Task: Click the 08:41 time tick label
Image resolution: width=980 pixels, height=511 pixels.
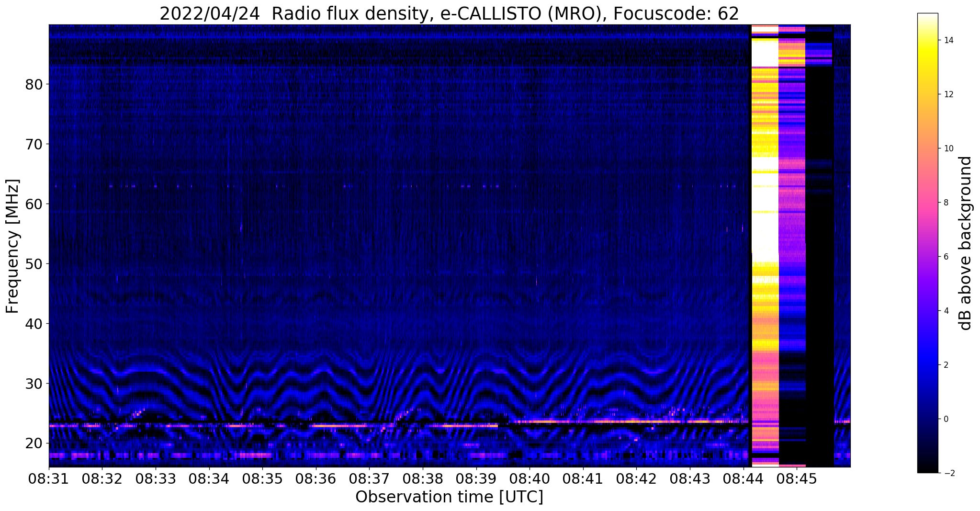Action: (x=583, y=478)
